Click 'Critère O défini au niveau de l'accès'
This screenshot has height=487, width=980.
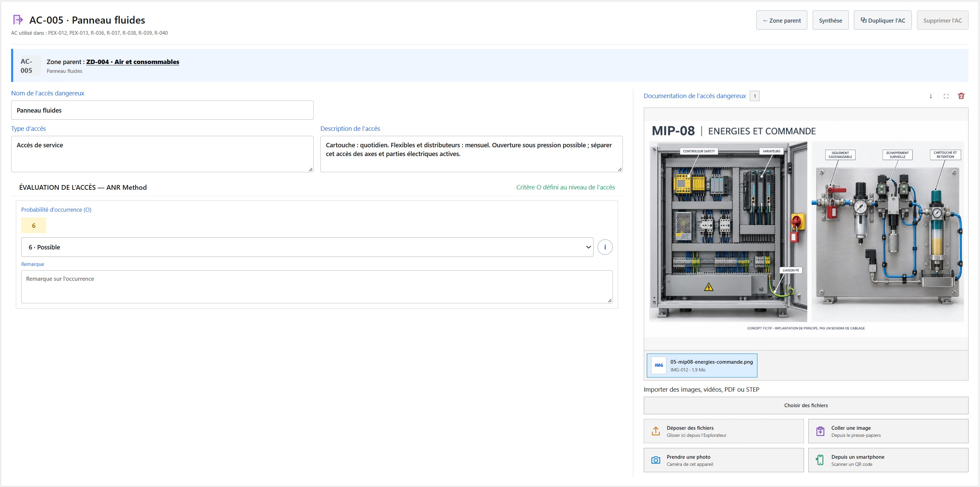pos(565,187)
